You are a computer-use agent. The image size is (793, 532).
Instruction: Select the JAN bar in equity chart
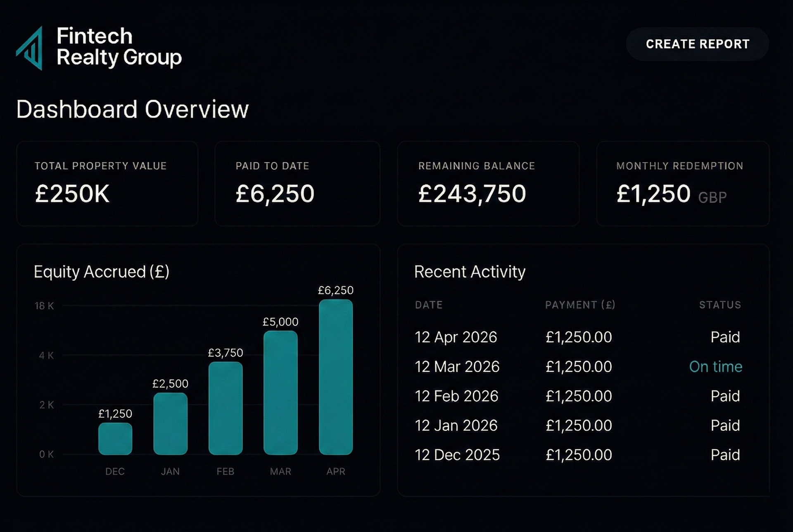170,424
